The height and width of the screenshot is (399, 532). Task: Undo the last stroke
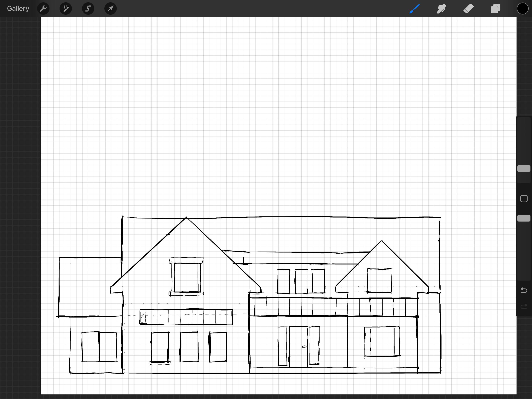click(x=524, y=290)
